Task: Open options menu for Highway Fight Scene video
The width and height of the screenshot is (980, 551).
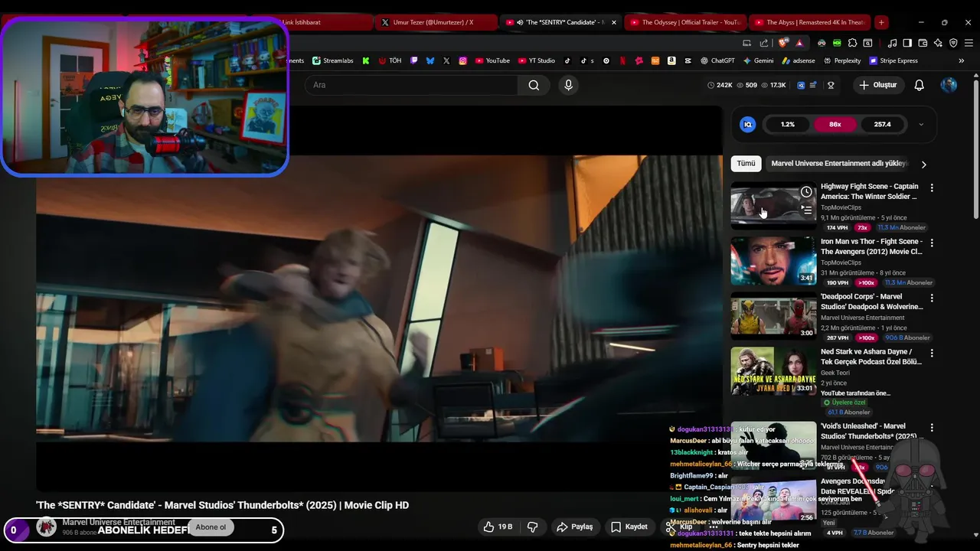Action: coord(932,187)
